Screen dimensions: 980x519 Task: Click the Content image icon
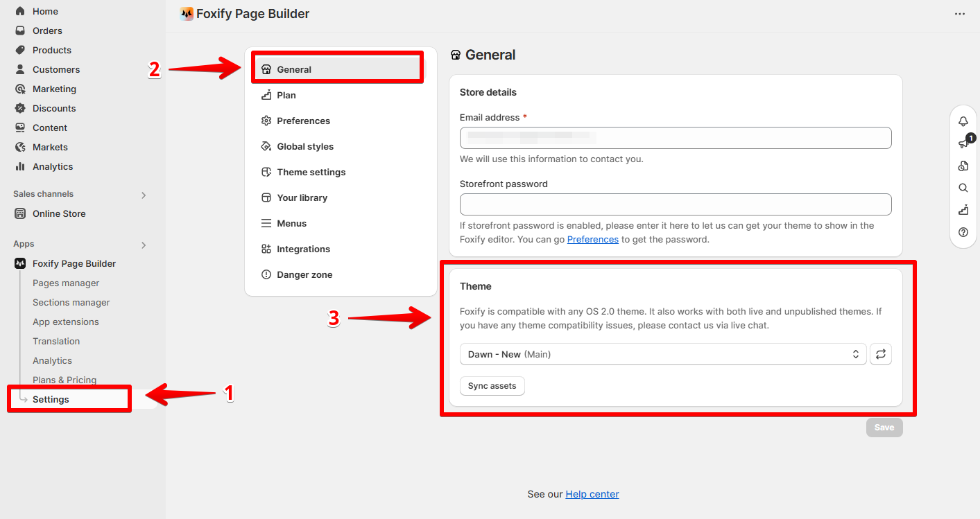point(20,127)
